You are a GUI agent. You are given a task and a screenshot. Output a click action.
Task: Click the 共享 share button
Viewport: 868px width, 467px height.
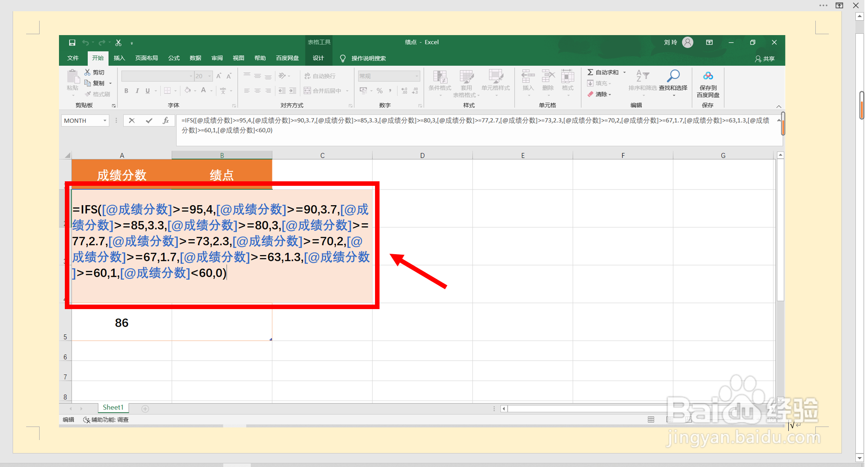tap(764, 58)
